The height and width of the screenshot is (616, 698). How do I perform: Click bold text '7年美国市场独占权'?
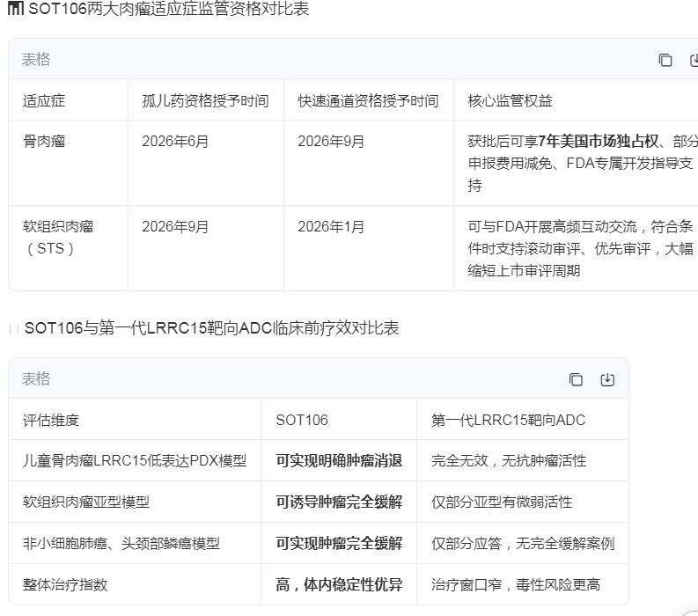(598, 141)
